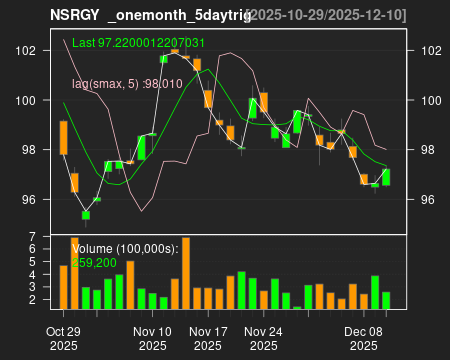The height and width of the screenshot is (360, 450).
Task: Click the "Volume (100,000s):" label
Action: click(x=125, y=249)
